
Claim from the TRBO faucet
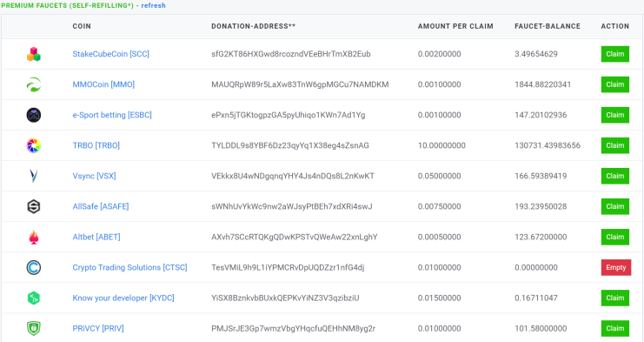pos(614,145)
